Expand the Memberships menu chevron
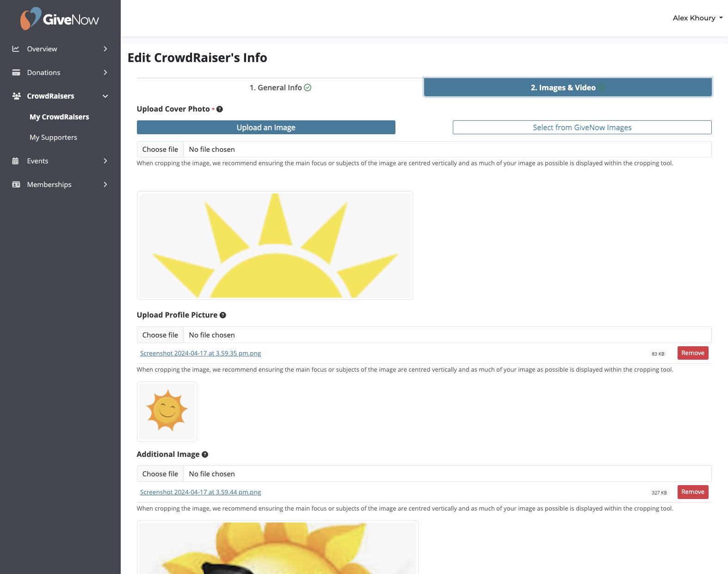 point(105,184)
